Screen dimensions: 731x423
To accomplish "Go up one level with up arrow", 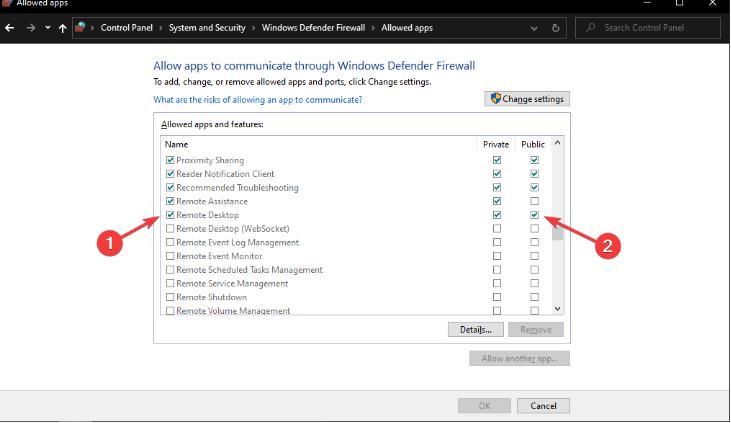I will 62,28.
